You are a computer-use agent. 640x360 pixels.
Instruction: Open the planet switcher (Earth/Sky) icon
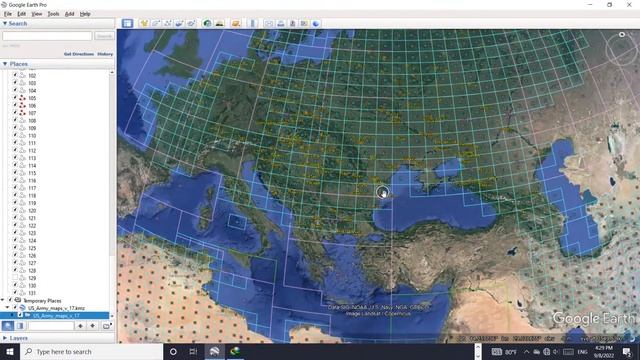tap(236, 23)
